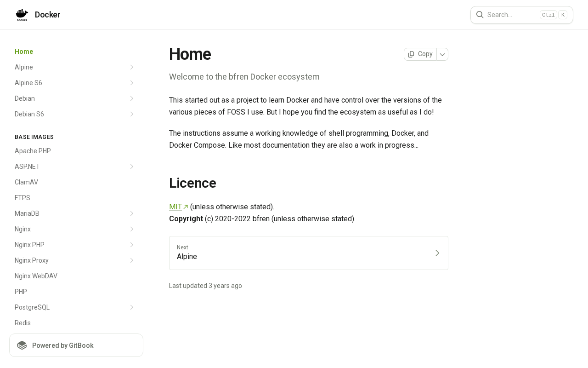Viewport: 588px width, 368px height.
Task: Expand the Alpine S6 section chevron
Action: click(x=131, y=83)
